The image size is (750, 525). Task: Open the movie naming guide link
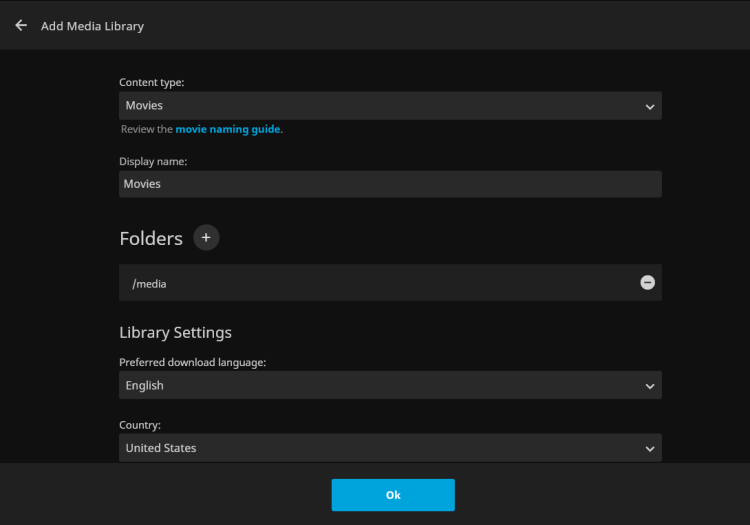tap(228, 129)
